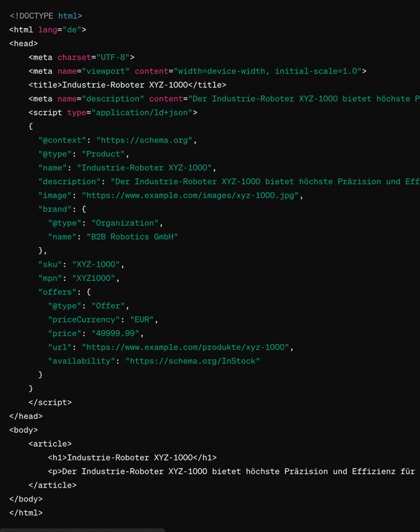Click the closing '</body>' tag
This screenshot has height=532, width=420.
[26, 499]
